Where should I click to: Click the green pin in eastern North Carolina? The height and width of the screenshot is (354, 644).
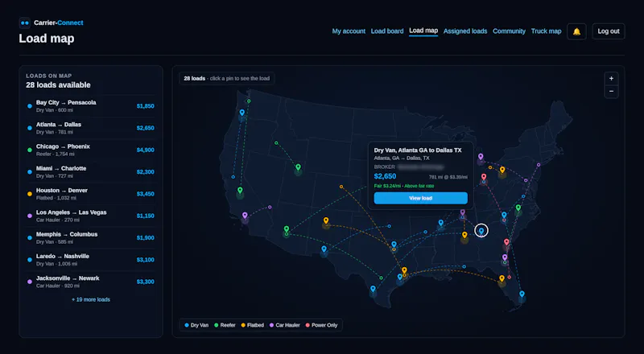pyautogui.click(x=518, y=208)
